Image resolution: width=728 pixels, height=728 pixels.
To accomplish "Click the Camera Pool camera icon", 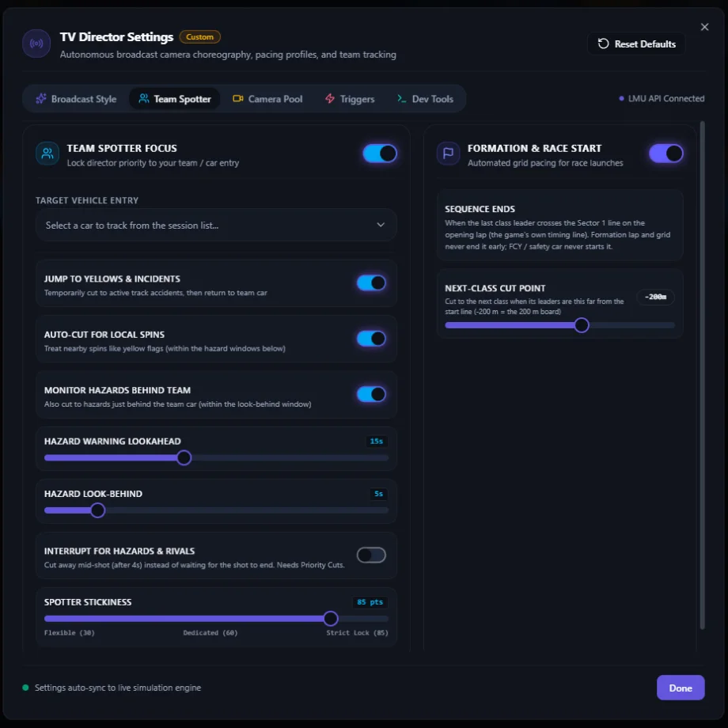I will [237, 98].
